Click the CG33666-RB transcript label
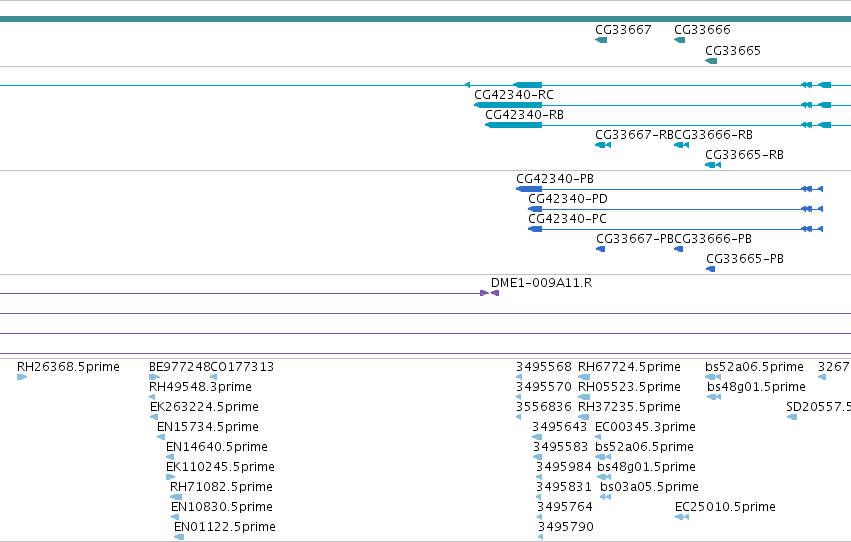 pyautogui.click(x=713, y=135)
